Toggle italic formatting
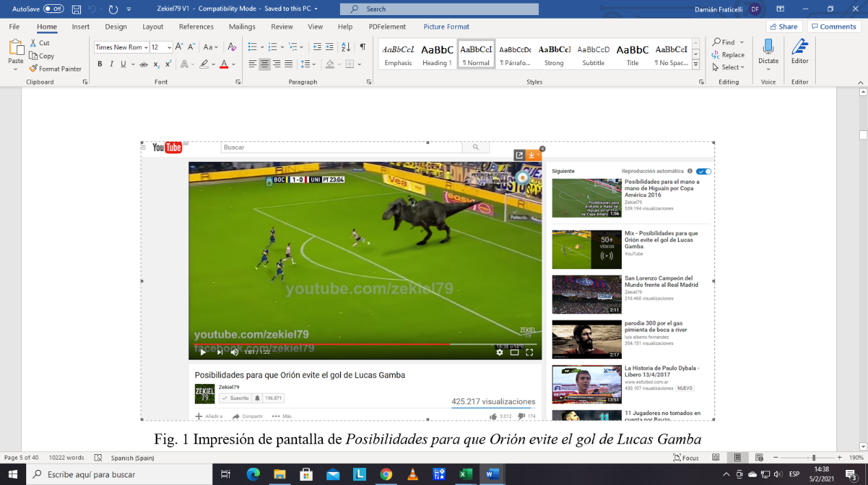Screen dimensions: 868x485 pyautogui.click(x=111, y=64)
